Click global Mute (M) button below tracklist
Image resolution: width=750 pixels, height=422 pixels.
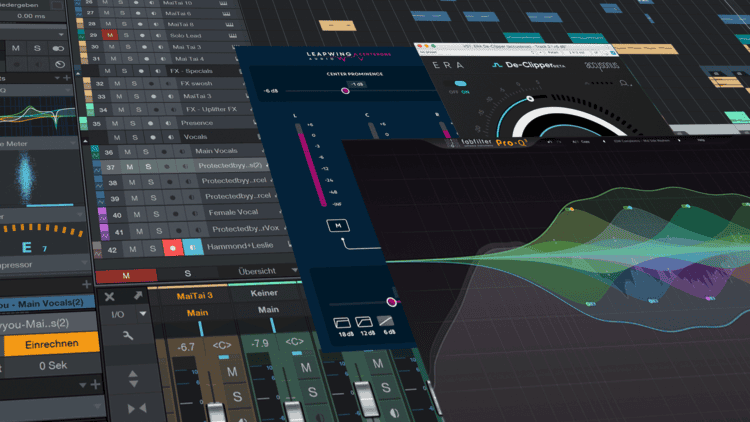(126, 276)
